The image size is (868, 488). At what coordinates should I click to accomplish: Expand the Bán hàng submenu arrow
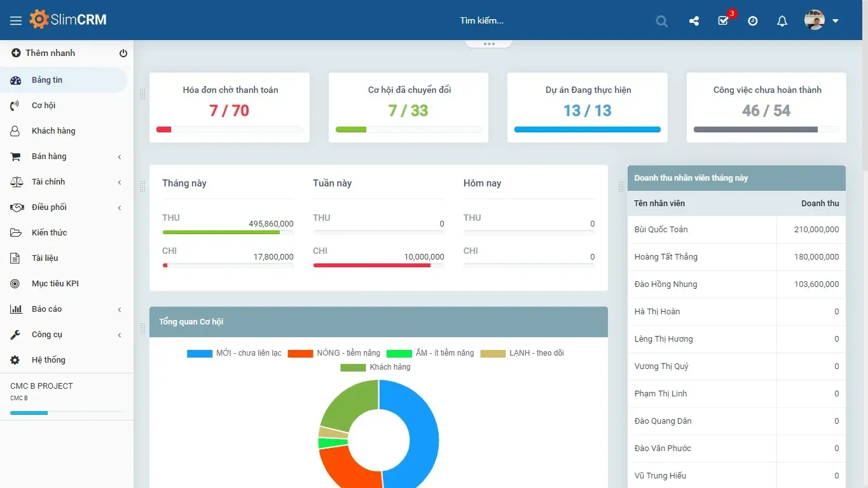click(x=120, y=157)
